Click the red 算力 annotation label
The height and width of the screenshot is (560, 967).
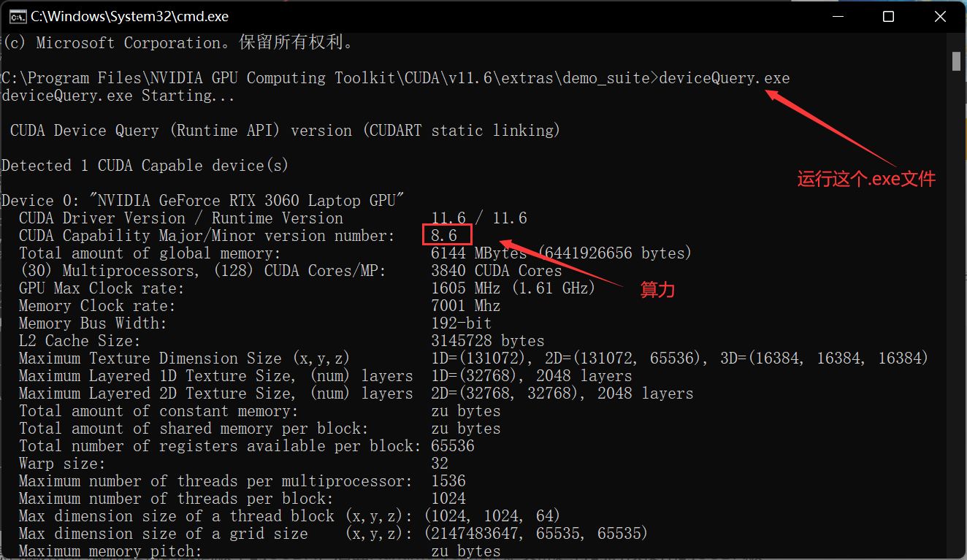point(657,290)
